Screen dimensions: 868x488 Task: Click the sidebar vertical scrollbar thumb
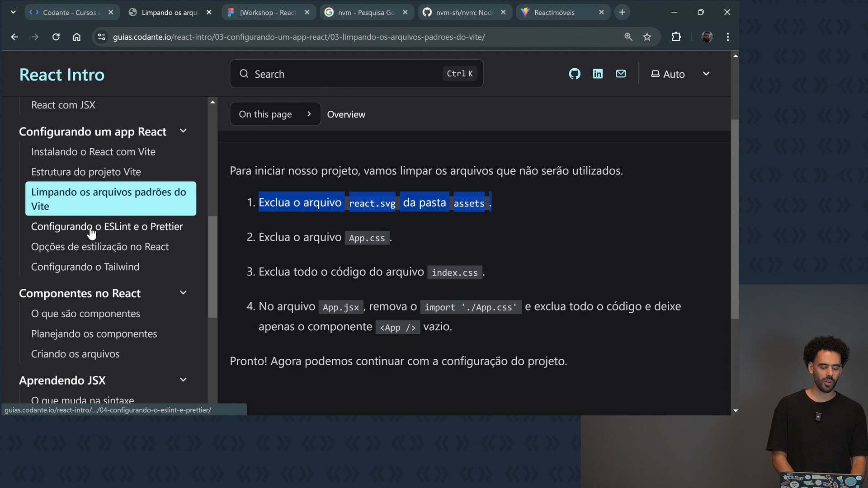tap(212, 267)
